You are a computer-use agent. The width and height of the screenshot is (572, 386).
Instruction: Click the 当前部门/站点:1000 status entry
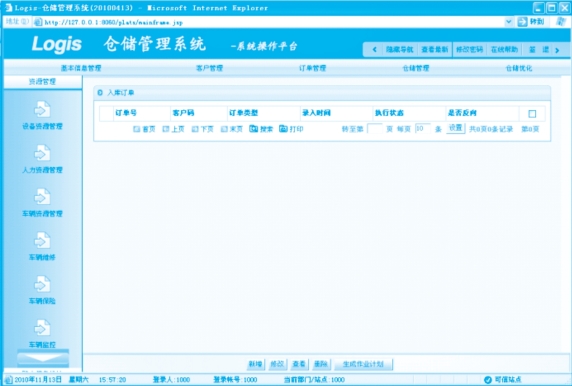pos(314,380)
